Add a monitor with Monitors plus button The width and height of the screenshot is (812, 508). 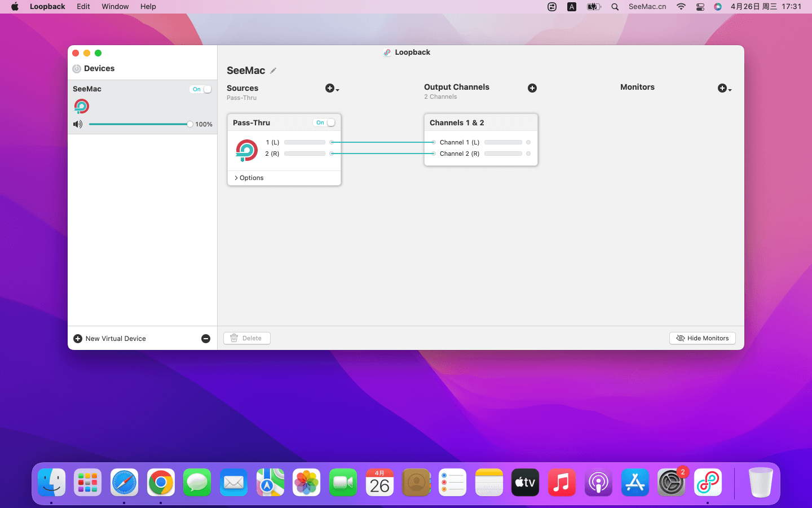click(x=724, y=88)
